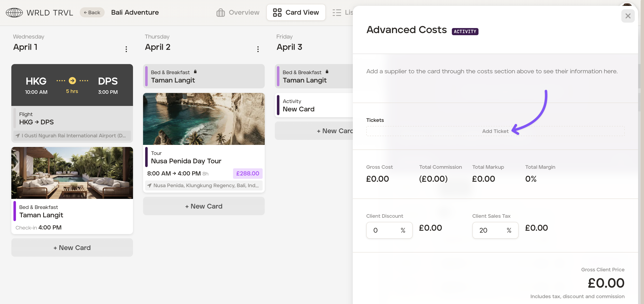The image size is (644, 304).
Task: Add a new card under April 2
Action: (203, 206)
